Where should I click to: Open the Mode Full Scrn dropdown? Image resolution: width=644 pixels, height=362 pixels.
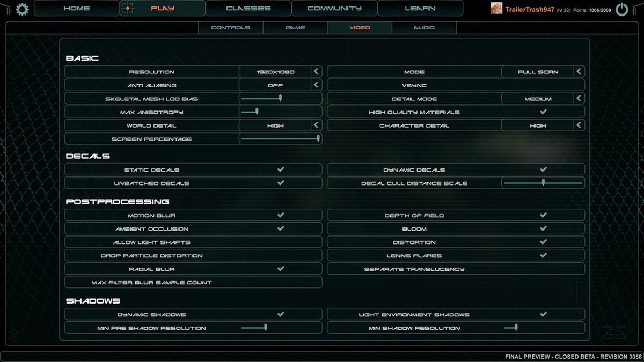pyautogui.click(x=538, y=71)
